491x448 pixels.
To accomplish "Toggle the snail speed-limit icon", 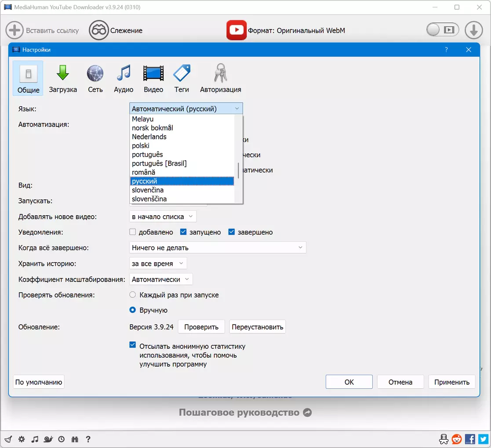I will pos(48,439).
